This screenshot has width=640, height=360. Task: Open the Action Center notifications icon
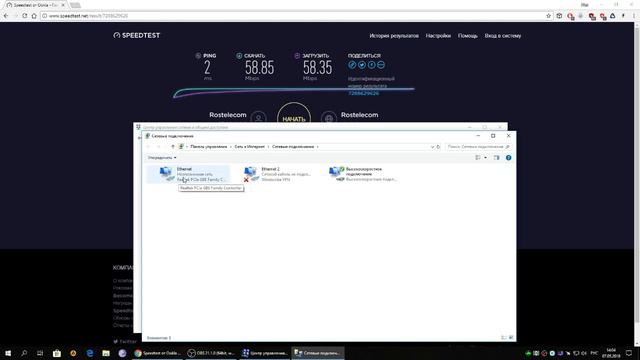(629, 353)
